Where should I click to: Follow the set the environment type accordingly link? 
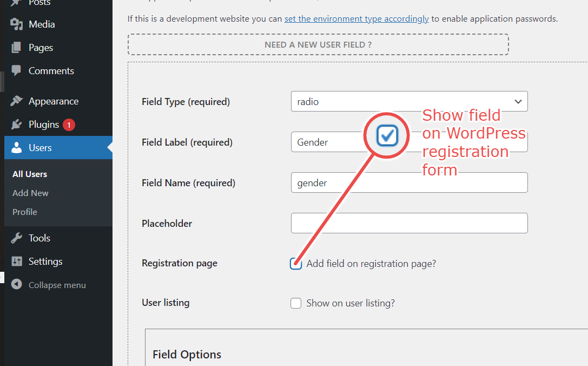coord(356,18)
